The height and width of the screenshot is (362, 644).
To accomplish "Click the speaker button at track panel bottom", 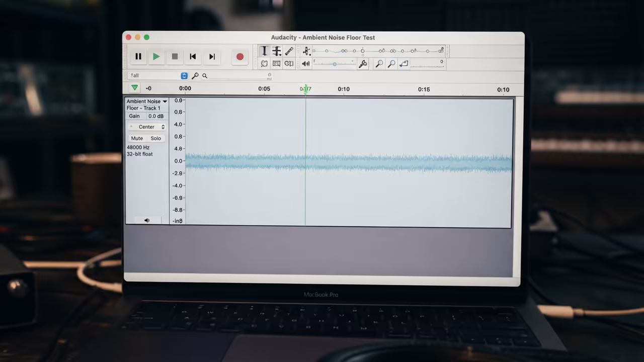I will coord(147,220).
